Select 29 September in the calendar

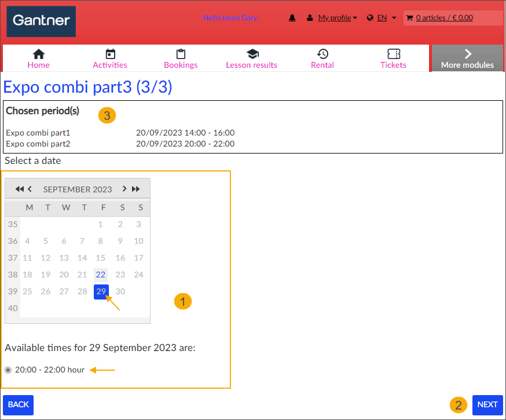click(x=101, y=291)
